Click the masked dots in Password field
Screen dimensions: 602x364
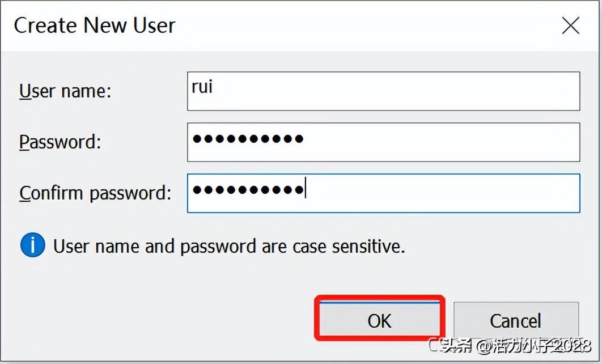[x=248, y=138]
